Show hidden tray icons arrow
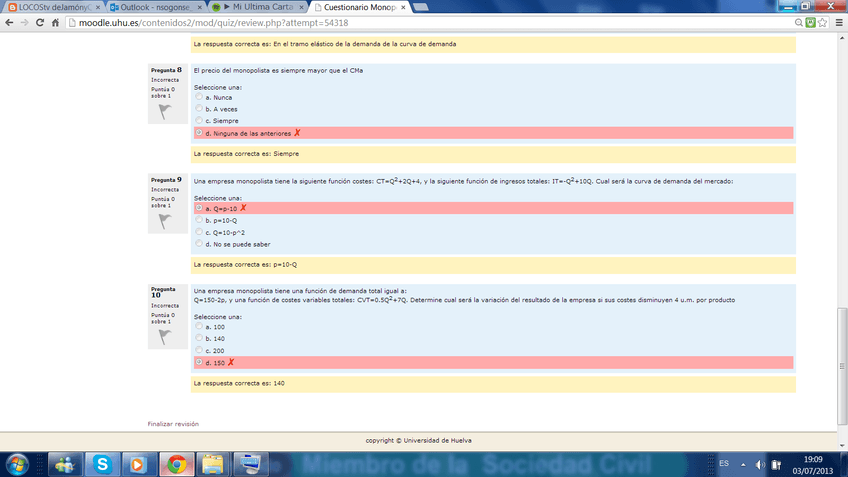Image resolution: width=848 pixels, height=477 pixels. point(743,465)
